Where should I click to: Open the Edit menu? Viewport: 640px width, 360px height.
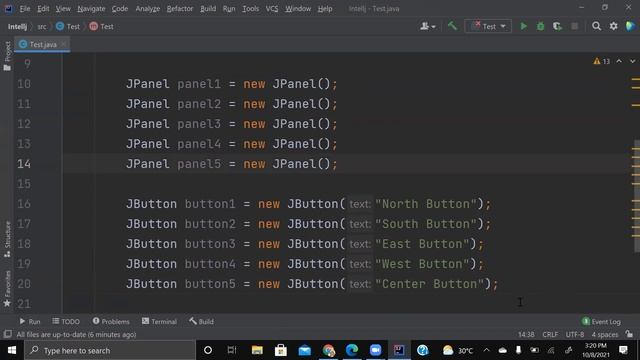43,9
